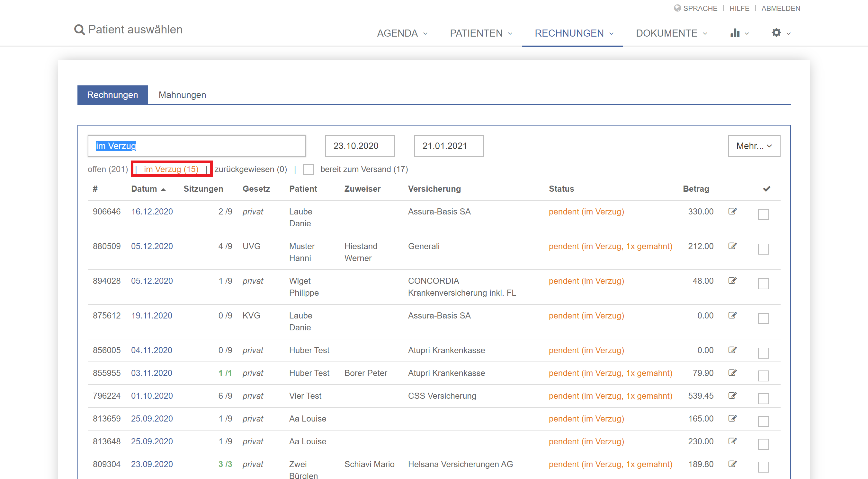Image resolution: width=868 pixels, height=479 pixels.
Task: Click Patient auswählen search field
Action: (x=135, y=30)
